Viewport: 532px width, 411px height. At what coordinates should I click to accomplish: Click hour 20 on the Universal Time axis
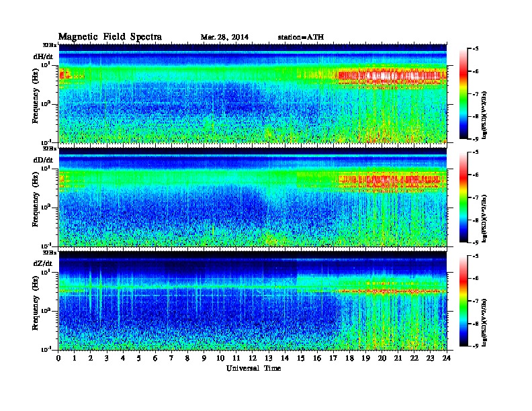click(x=382, y=358)
